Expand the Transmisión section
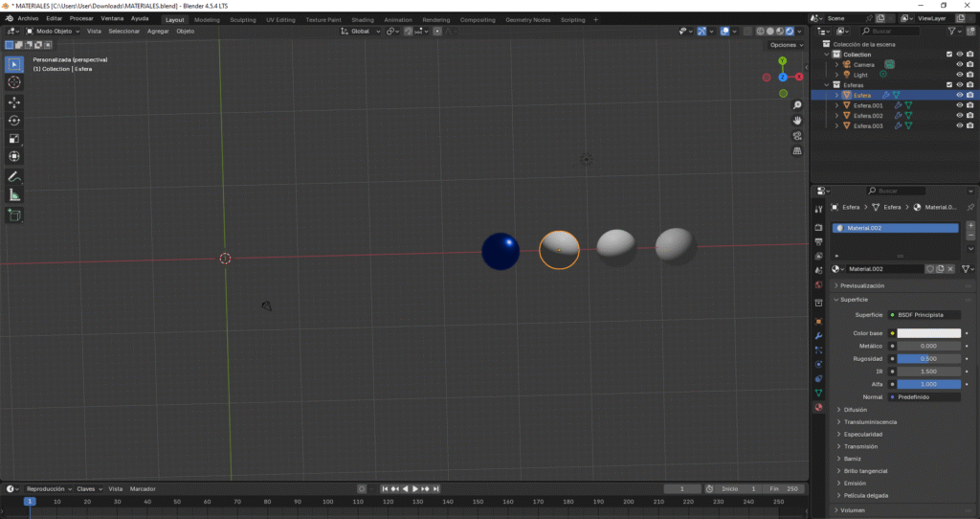This screenshot has height=519, width=980. click(x=862, y=446)
